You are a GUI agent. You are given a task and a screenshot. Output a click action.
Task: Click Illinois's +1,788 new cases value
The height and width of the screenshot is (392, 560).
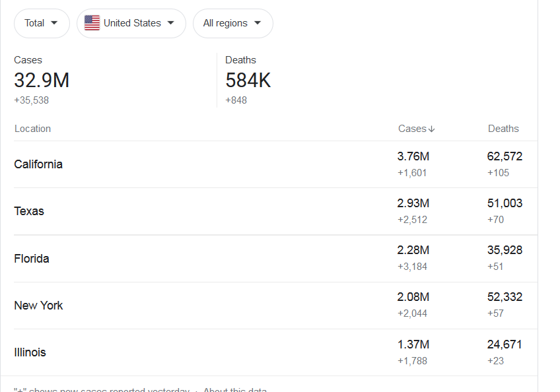point(412,361)
